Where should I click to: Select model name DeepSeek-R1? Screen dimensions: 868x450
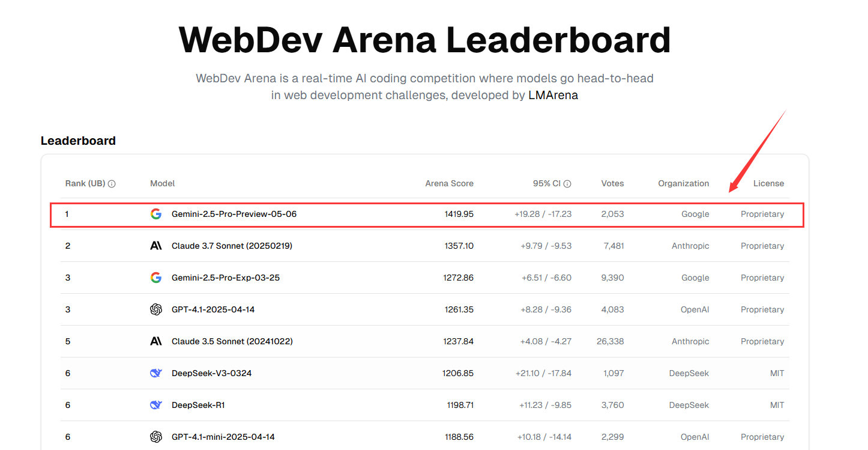click(198, 405)
